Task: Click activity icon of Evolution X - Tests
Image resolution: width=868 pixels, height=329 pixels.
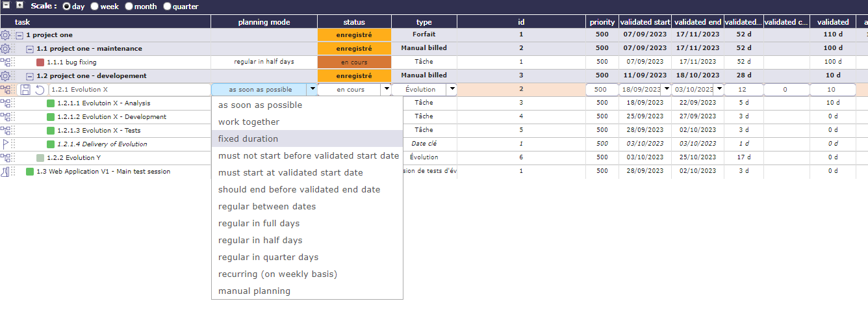Action: [5, 131]
